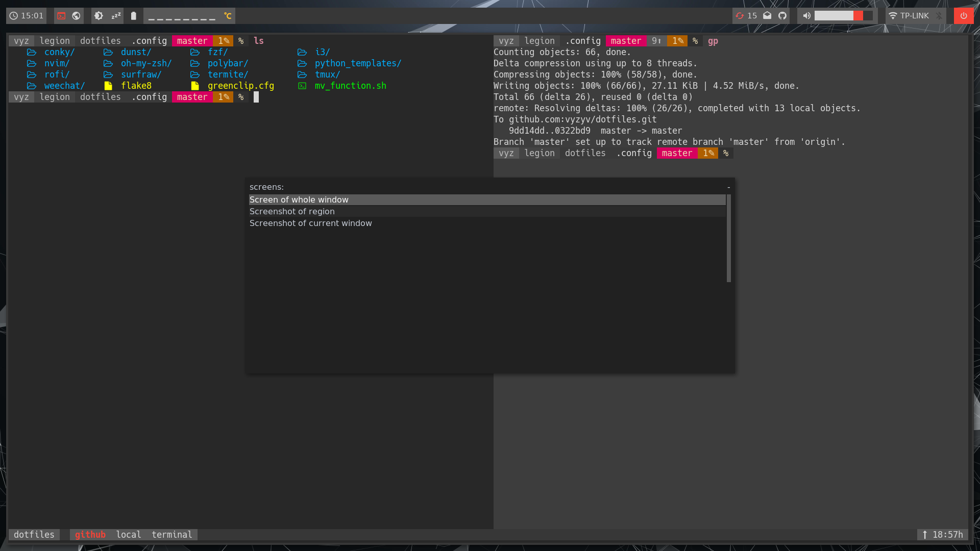Open the GitHub notifications icon
This screenshot has width=980, height=551.
[782, 16]
